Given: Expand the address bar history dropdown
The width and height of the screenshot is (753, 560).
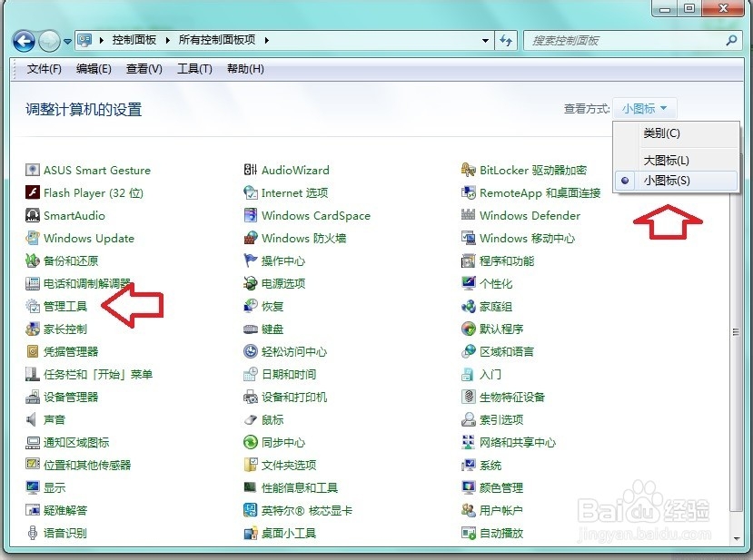Looking at the screenshot, I should tap(485, 40).
